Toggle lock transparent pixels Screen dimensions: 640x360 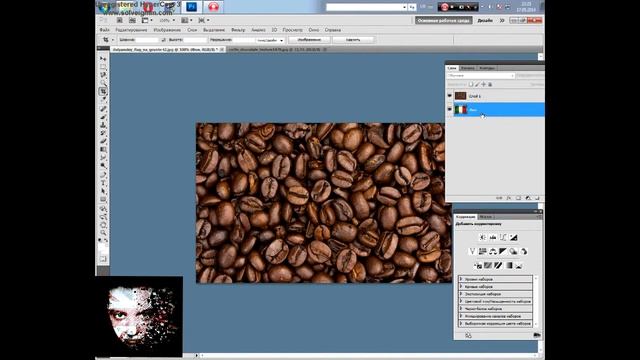click(471, 84)
